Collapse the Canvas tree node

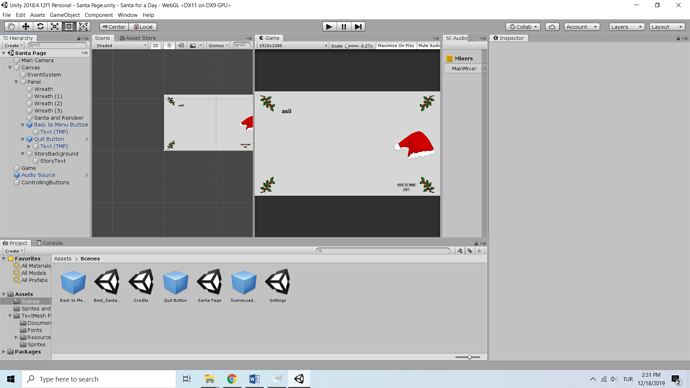click(10, 68)
